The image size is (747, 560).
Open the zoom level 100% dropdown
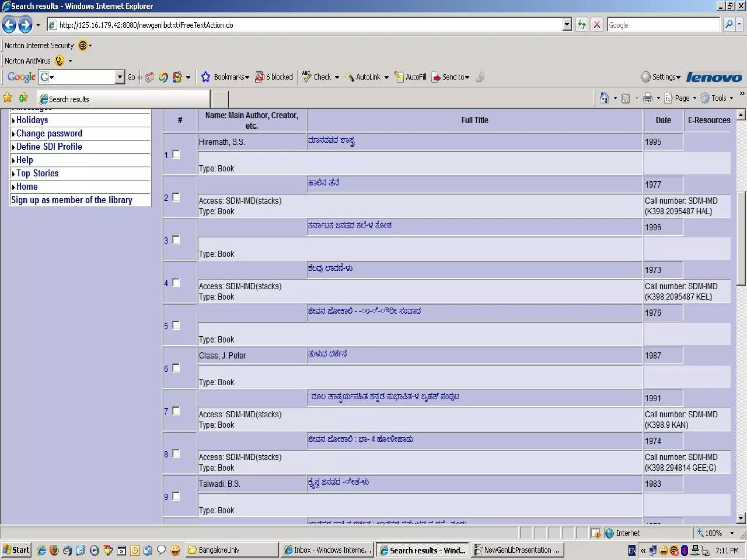click(731, 533)
